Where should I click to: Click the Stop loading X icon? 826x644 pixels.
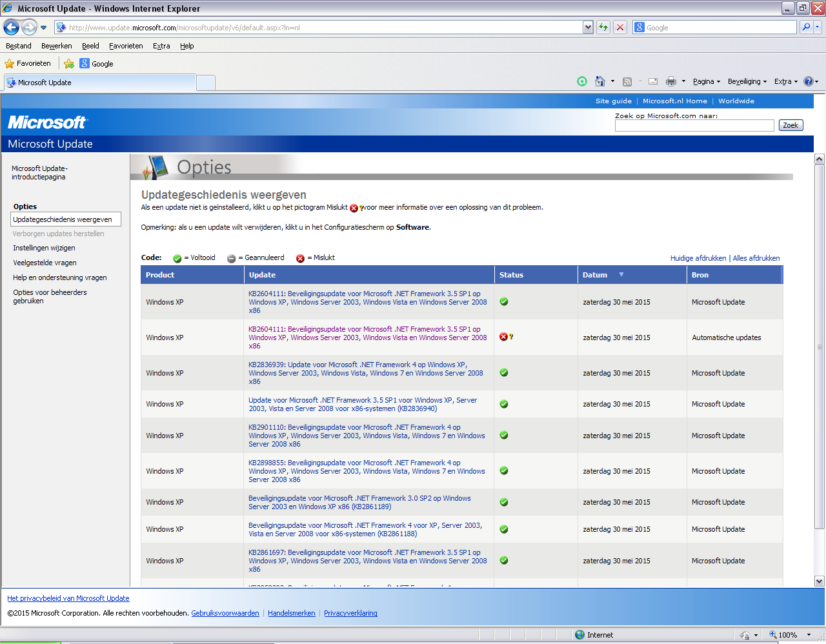click(620, 27)
